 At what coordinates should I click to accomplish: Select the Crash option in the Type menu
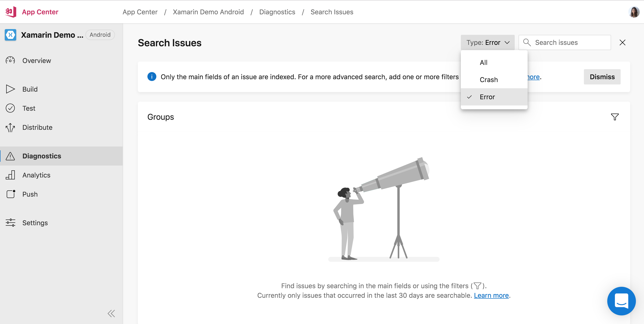coord(488,79)
